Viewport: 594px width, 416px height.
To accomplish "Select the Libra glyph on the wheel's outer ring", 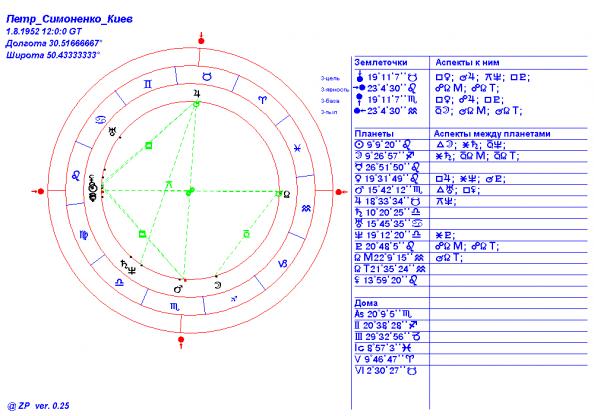I will (119, 282).
